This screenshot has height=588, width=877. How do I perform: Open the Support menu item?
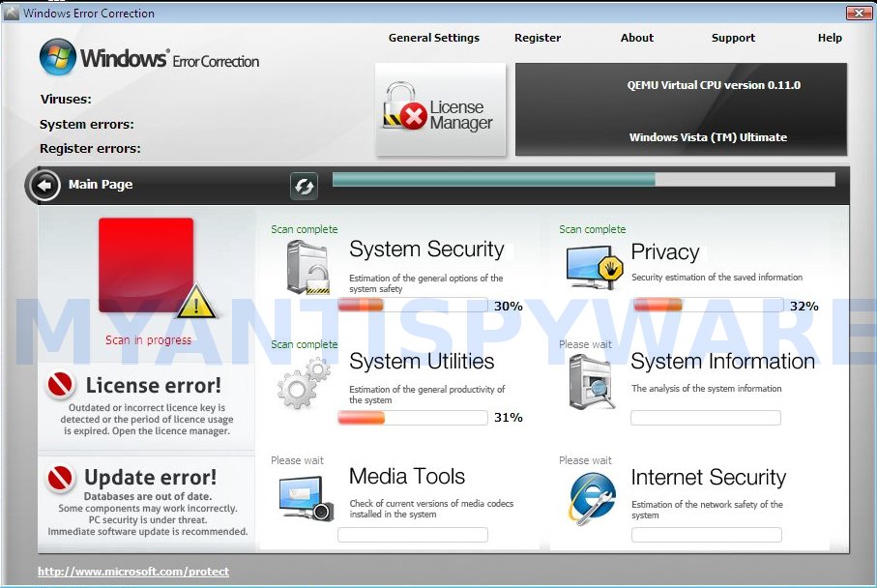click(x=733, y=38)
